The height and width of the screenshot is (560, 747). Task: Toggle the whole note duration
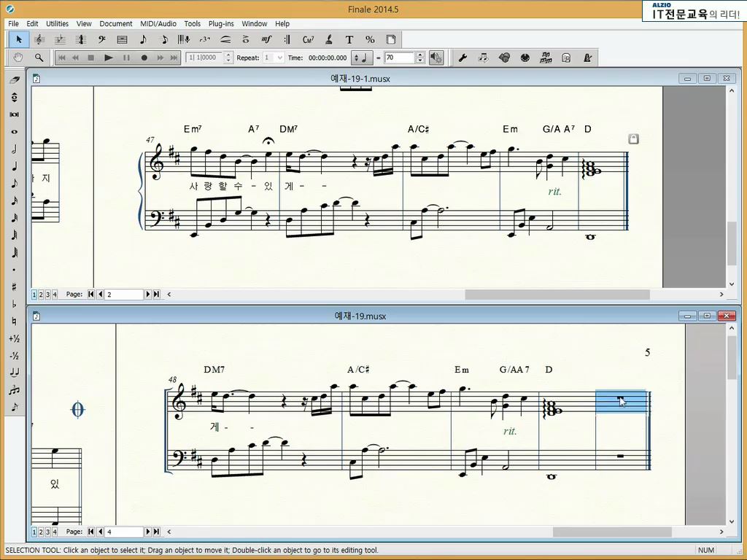click(x=15, y=132)
